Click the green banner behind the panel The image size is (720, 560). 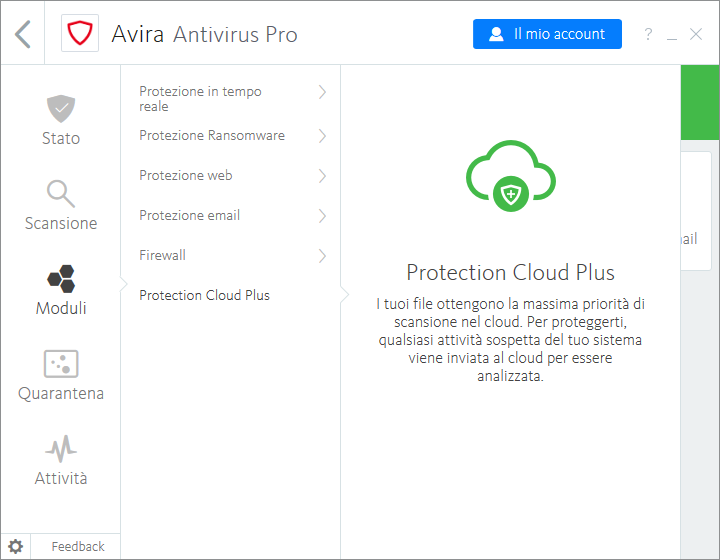pos(699,102)
